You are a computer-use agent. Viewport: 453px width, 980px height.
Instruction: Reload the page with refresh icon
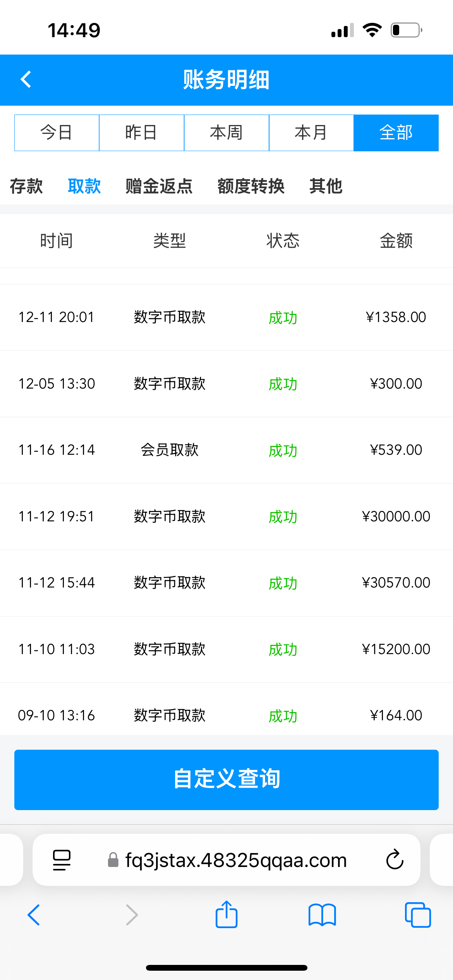tap(395, 860)
